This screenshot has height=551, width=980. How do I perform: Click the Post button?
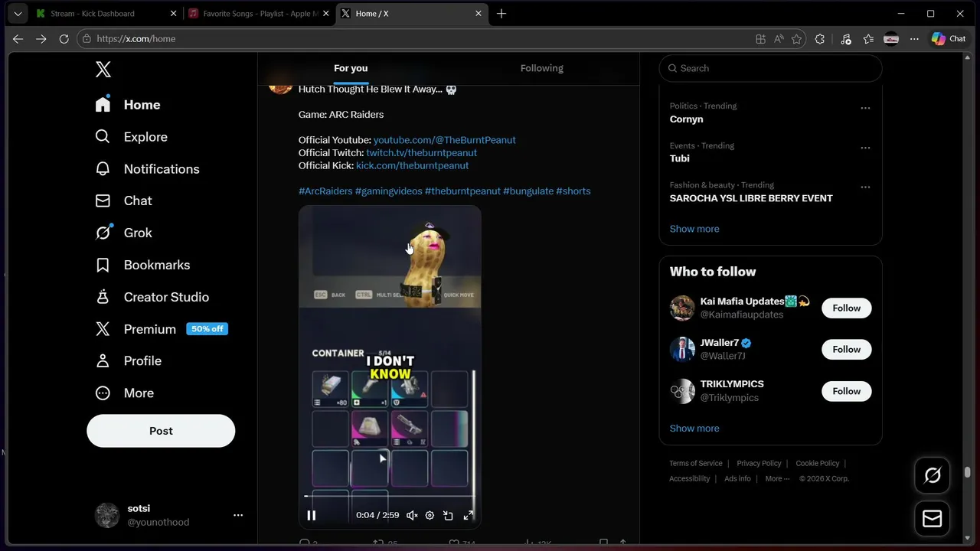coord(161,431)
